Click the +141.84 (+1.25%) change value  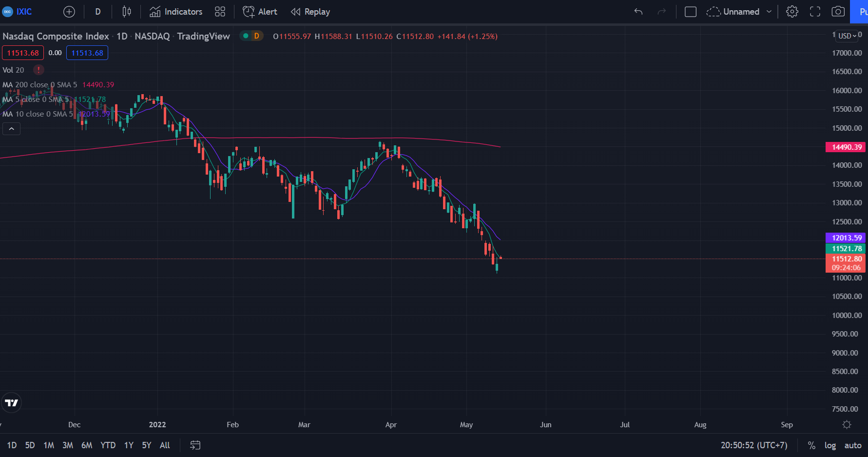pos(467,36)
